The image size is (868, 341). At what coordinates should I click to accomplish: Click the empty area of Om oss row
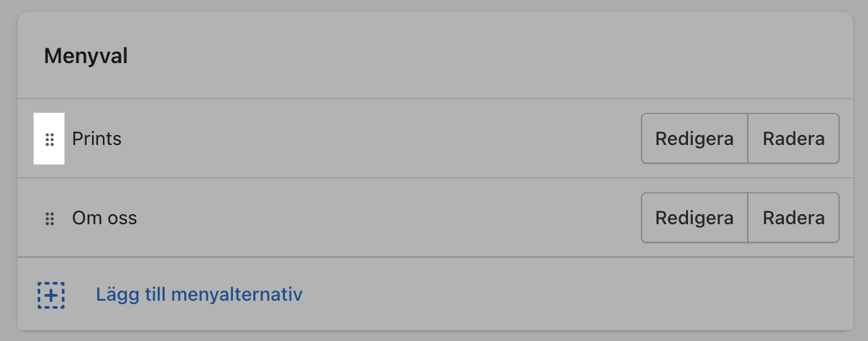click(376, 218)
